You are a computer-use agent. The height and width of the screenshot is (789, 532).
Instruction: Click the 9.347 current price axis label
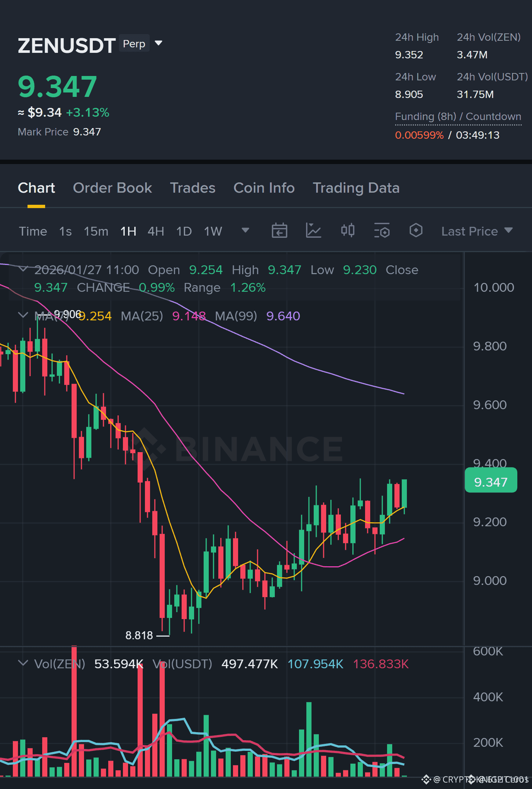click(x=491, y=482)
